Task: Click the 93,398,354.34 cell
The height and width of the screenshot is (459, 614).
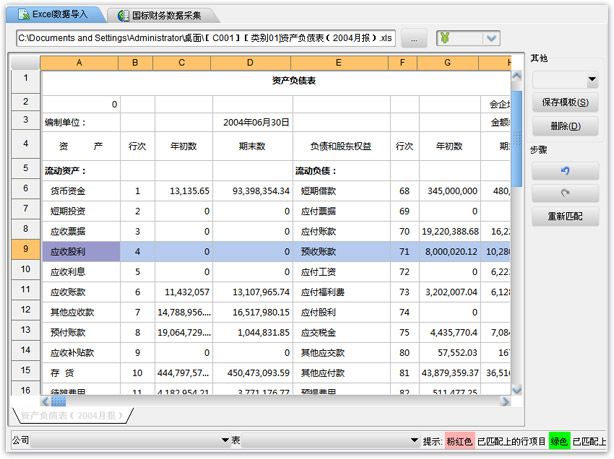Action: (x=253, y=191)
